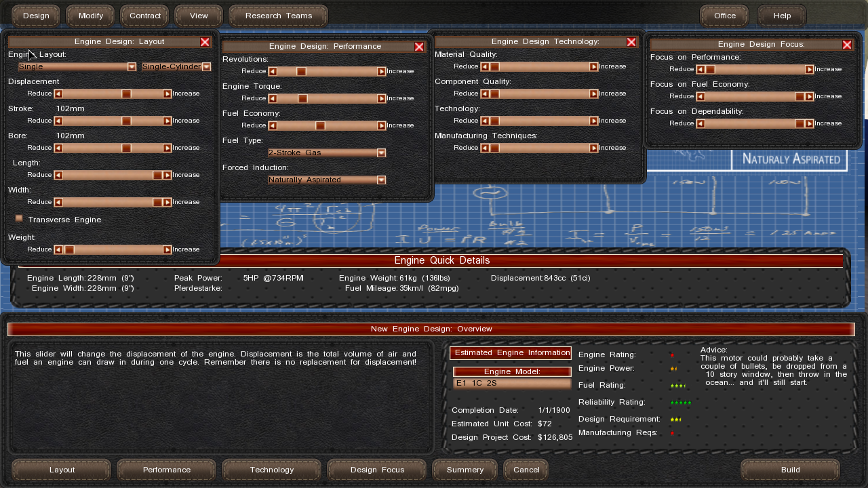This screenshot has height=488, width=868.
Task: Open the Contract menu
Action: 145,16
